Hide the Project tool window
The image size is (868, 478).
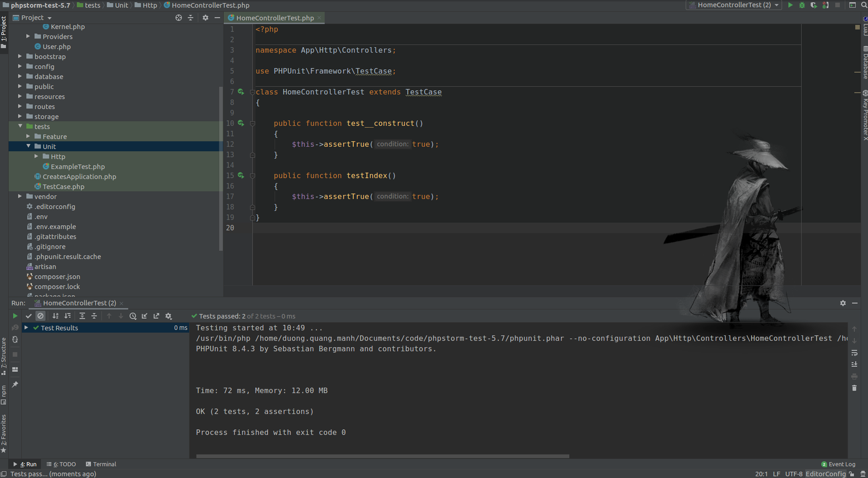[217, 17]
